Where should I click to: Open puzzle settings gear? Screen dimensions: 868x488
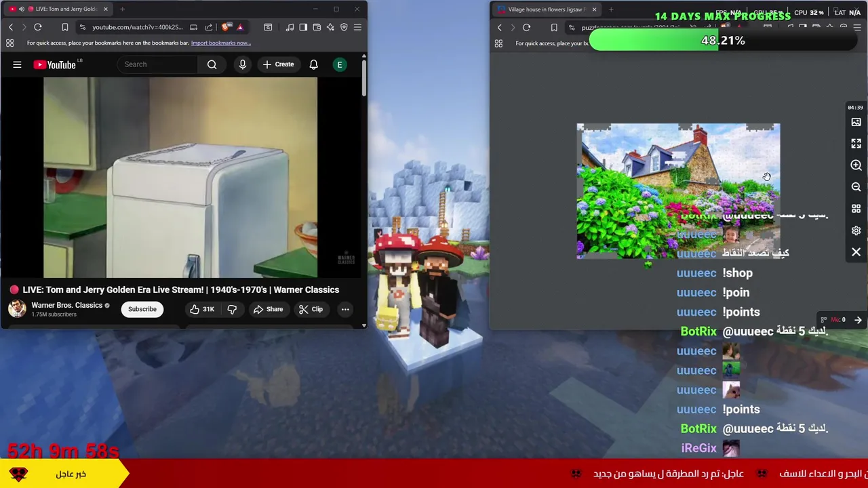pyautogui.click(x=856, y=230)
